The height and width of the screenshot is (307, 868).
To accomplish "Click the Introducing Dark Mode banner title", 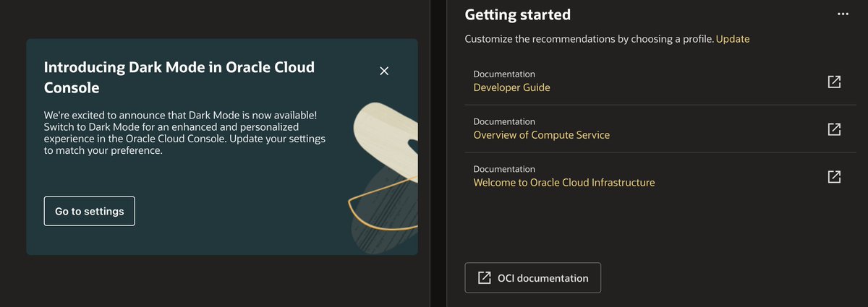I will pos(179,78).
